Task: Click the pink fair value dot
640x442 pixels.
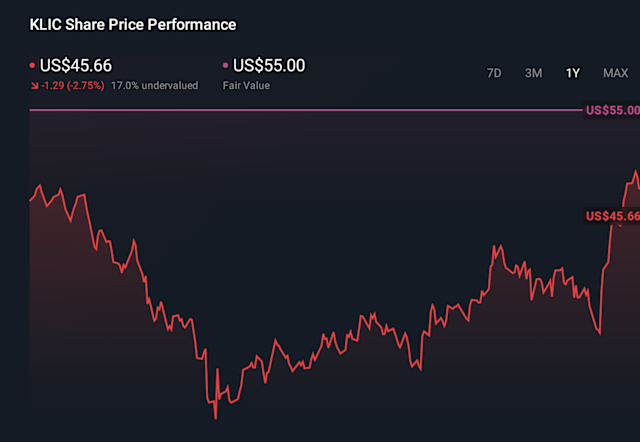Action: pyautogui.click(x=226, y=66)
